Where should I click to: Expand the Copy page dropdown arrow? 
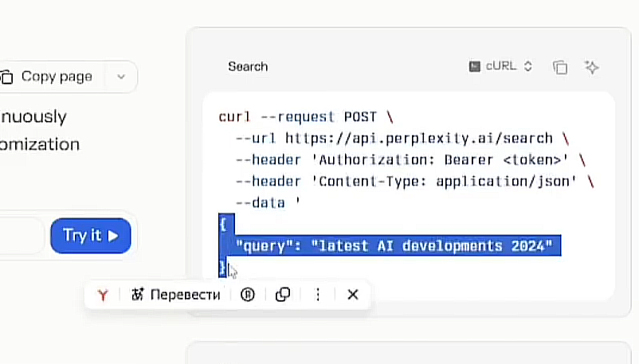click(x=121, y=77)
